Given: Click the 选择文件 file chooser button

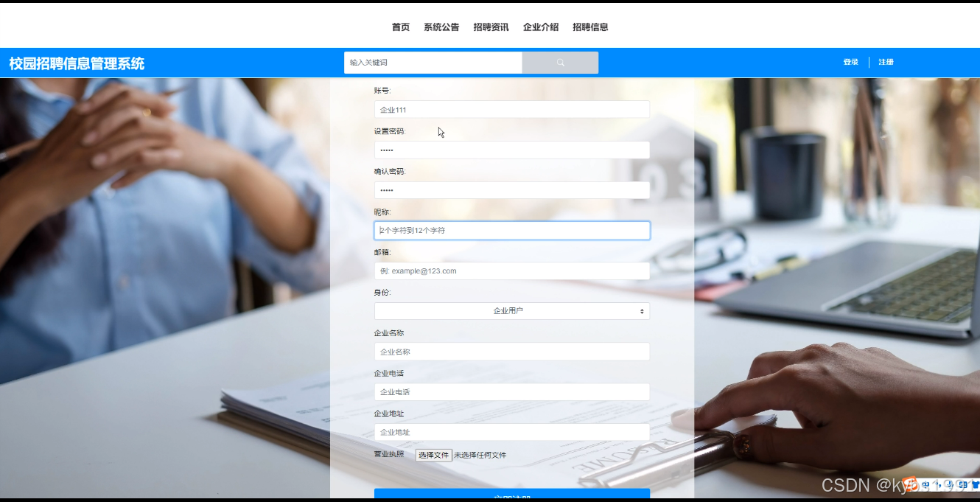Looking at the screenshot, I should point(433,456).
